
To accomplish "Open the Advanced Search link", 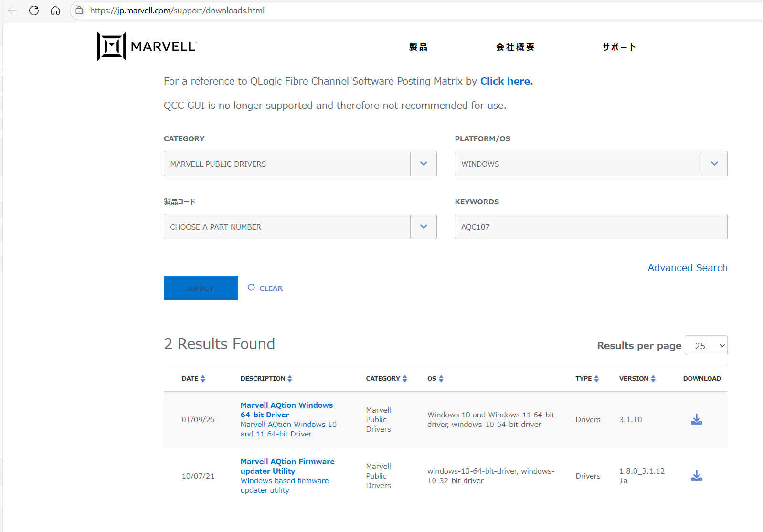I will 688,268.
